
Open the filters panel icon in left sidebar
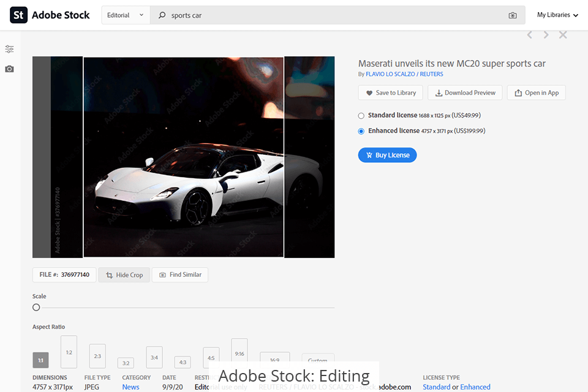click(x=9, y=49)
